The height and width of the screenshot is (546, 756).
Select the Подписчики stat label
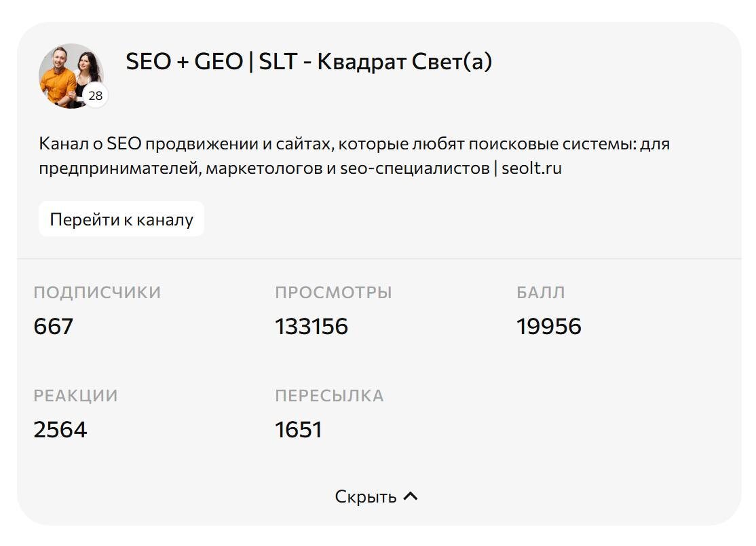tap(97, 293)
